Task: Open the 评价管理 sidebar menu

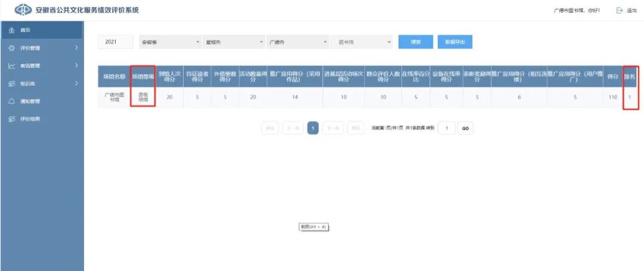Action: point(42,48)
